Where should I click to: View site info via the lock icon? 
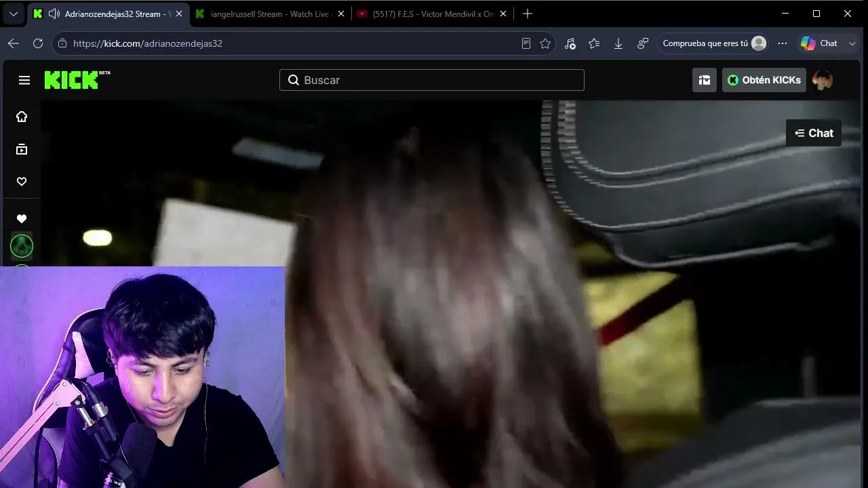coord(62,43)
